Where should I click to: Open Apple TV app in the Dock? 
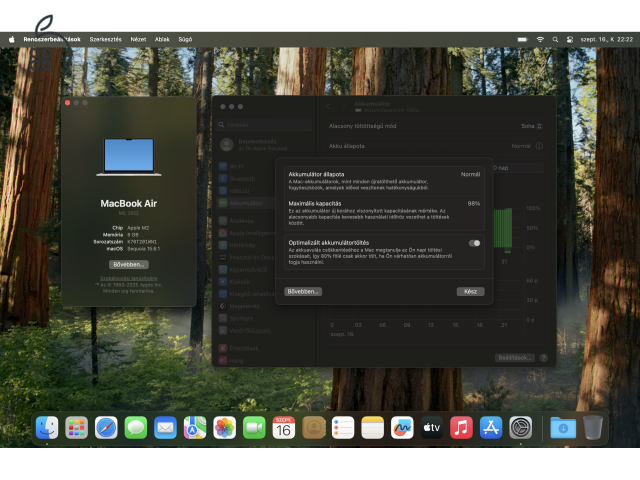tap(432, 427)
